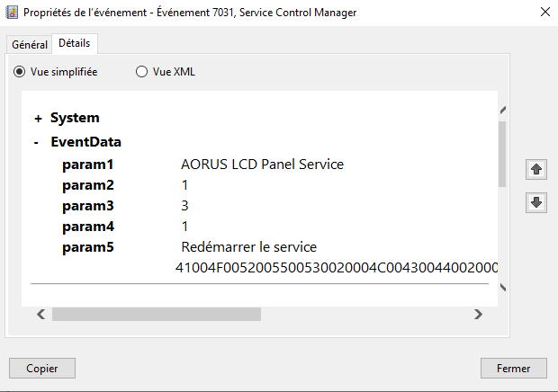This screenshot has height=392, width=558.
Task: Select the Vue simplifiée radio button
Action: click(20, 72)
